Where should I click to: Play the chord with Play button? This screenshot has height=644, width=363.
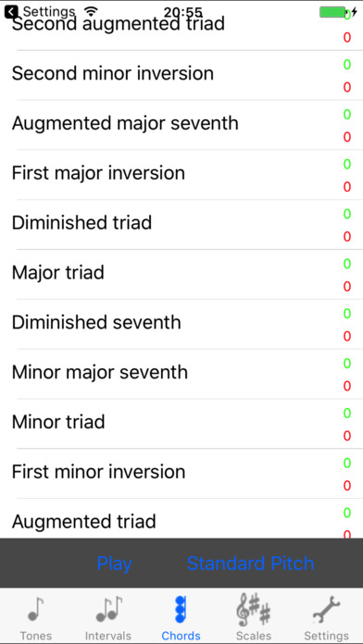[114, 563]
